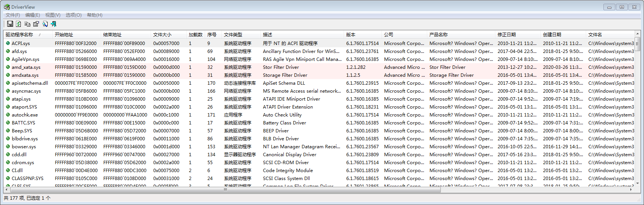Screen dimensions: 644x205
Task: Select the cdrom.sys driver entry
Action: (x=23, y=163)
